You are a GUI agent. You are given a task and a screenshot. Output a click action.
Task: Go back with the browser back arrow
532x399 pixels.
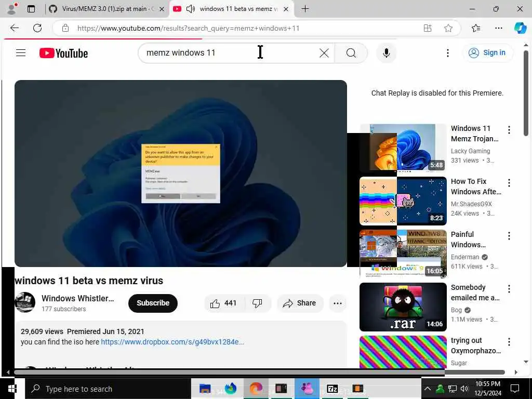coord(14,28)
